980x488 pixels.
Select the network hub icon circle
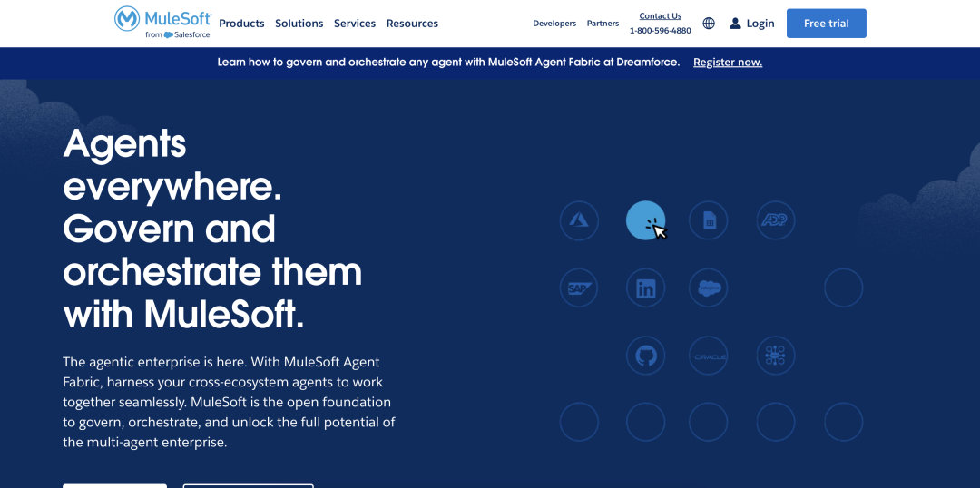[x=776, y=356]
